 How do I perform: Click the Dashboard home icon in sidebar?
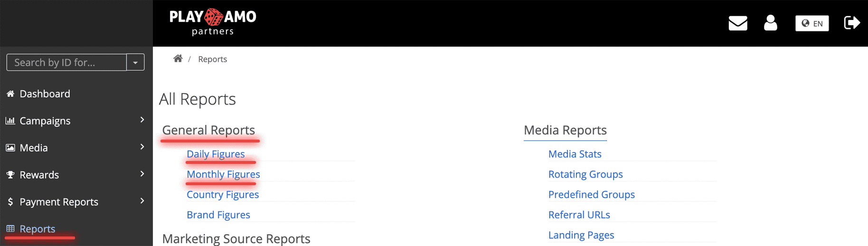click(x=10, y=94)
